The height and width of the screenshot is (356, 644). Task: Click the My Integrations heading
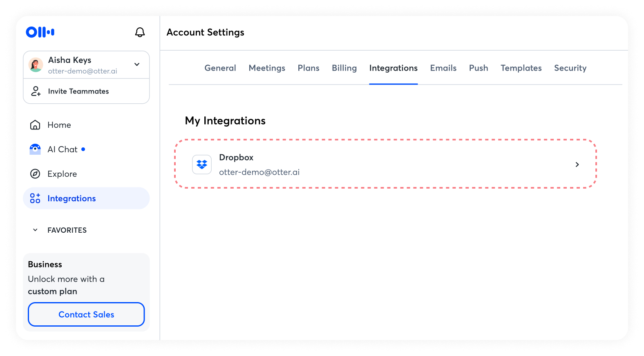225,121
